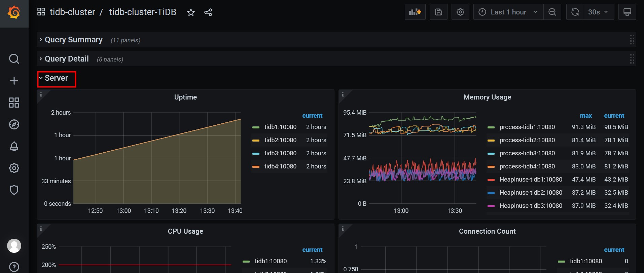Open the 30s refresh interval dropdown
Screen dimensions: 644x273
point(599,12)
